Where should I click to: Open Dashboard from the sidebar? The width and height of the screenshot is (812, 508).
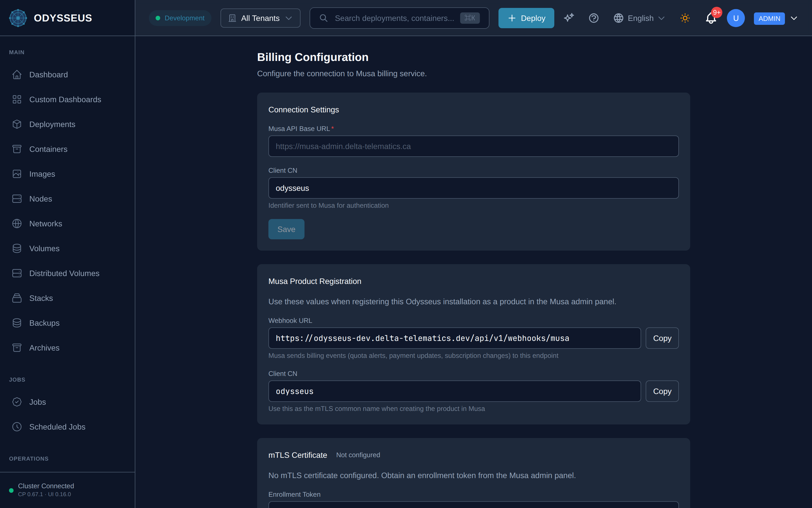67,75
